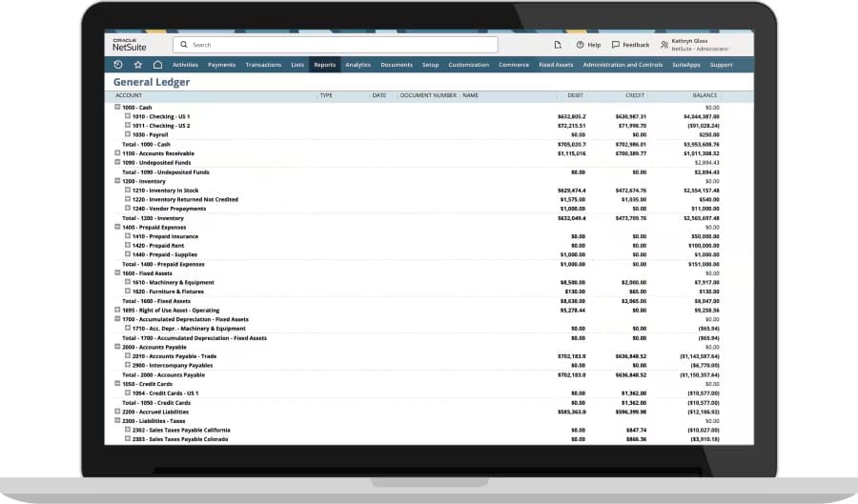Click the Oracle NetSuite logo
The height and width of the screenshot is (504, 858).
131,44
